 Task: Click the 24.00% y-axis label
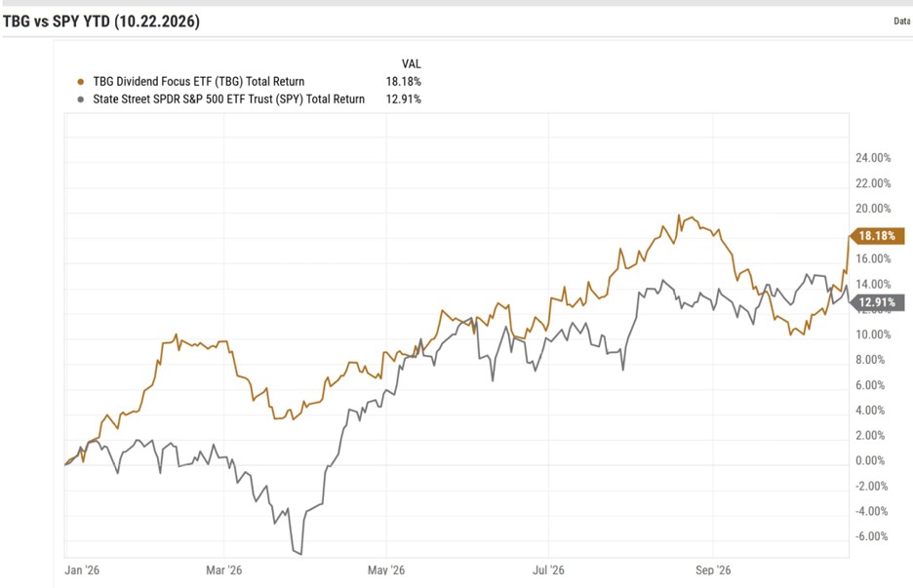pos(873,158)
